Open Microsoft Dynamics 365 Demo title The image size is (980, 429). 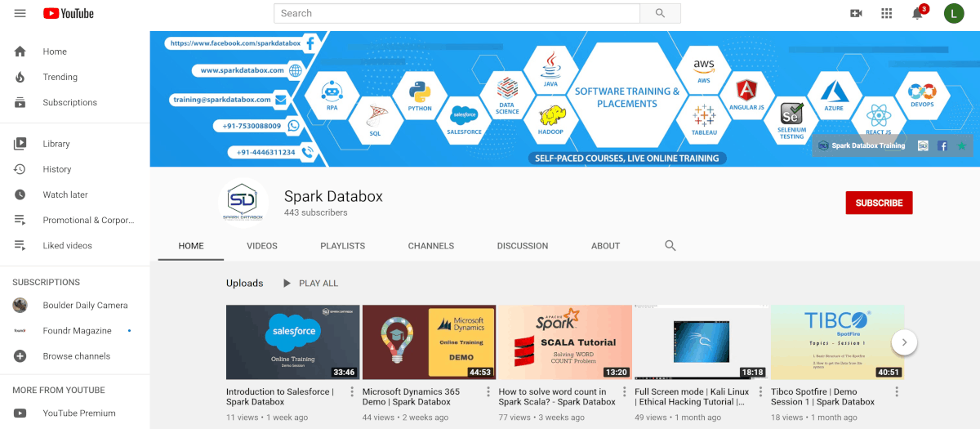411,397
